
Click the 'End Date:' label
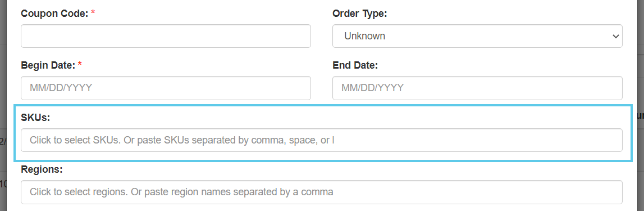point(355,65)
